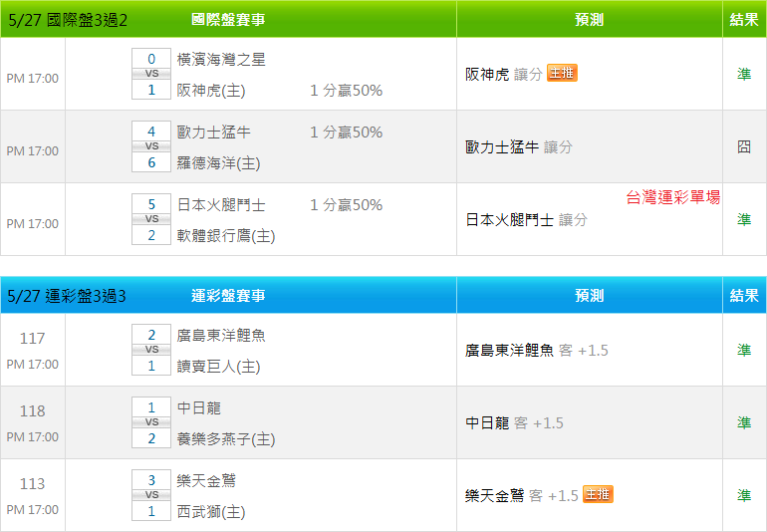Click the 準 result for 廣島東洋鯉魚 match
The width and height of the screenshot is (767, 532).
point(744,350)
